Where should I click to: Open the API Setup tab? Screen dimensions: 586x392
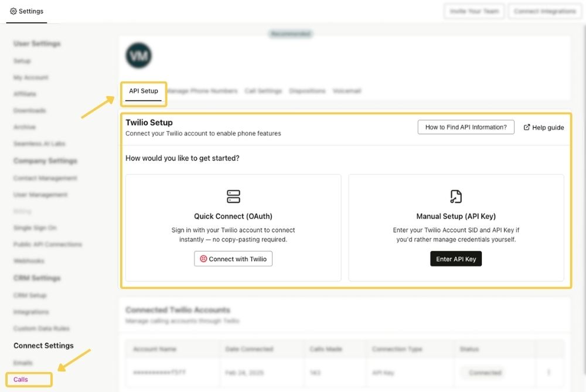click(x=144, y=91)
